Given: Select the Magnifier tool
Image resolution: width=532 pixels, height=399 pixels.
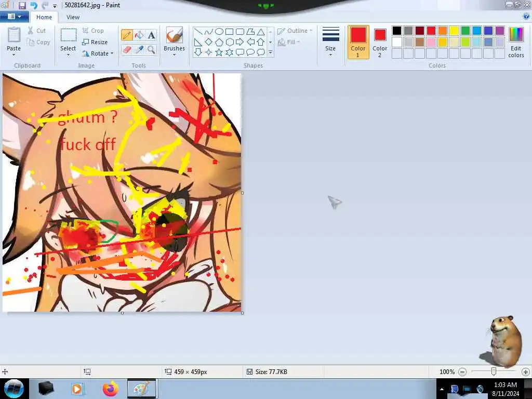Looking at the screenshot, I should point(151,50).
